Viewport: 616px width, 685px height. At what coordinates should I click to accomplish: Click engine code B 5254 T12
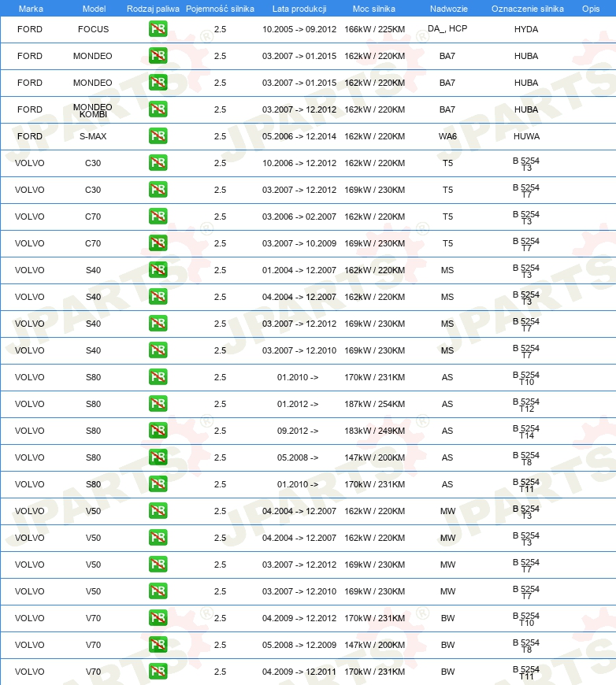(x=526, y=405)
